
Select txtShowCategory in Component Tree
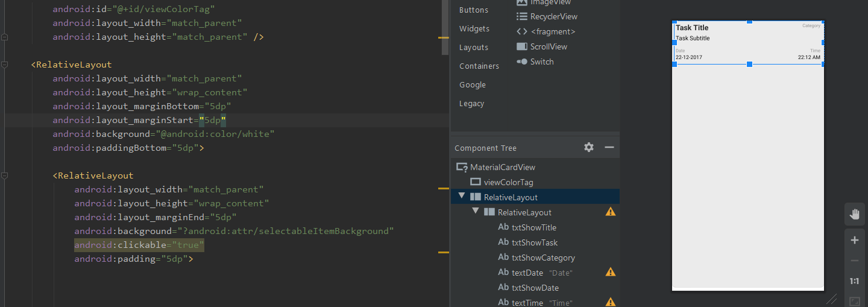click(543, 258)
